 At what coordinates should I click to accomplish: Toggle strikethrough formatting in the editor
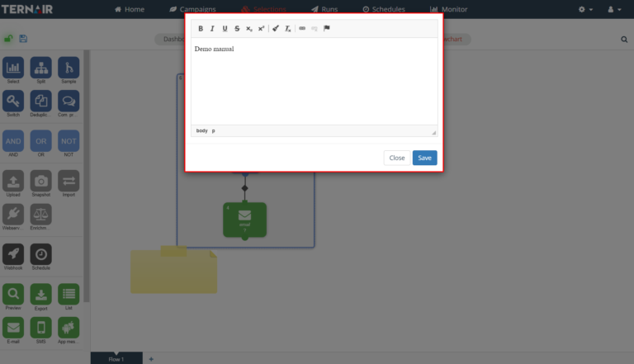pos(237,28)
